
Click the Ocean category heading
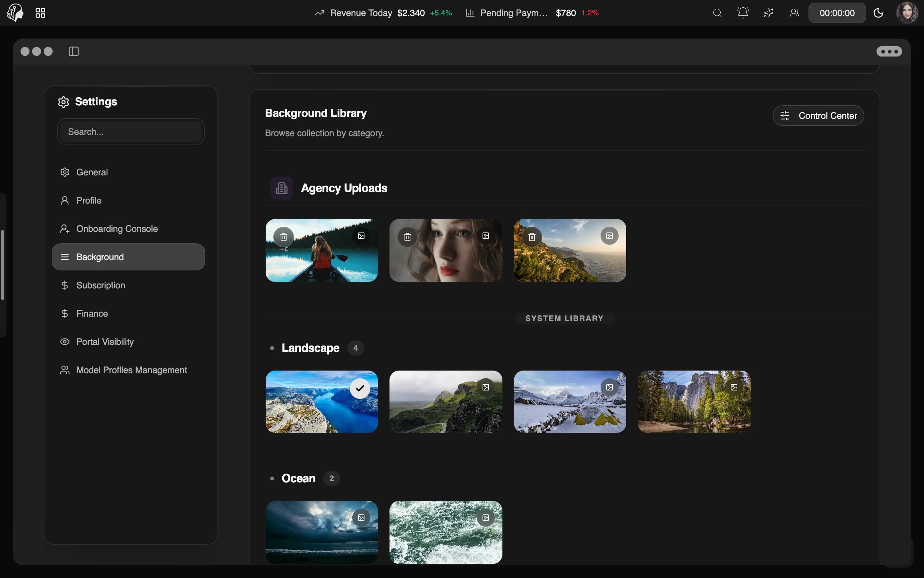(x=298, y=478)
